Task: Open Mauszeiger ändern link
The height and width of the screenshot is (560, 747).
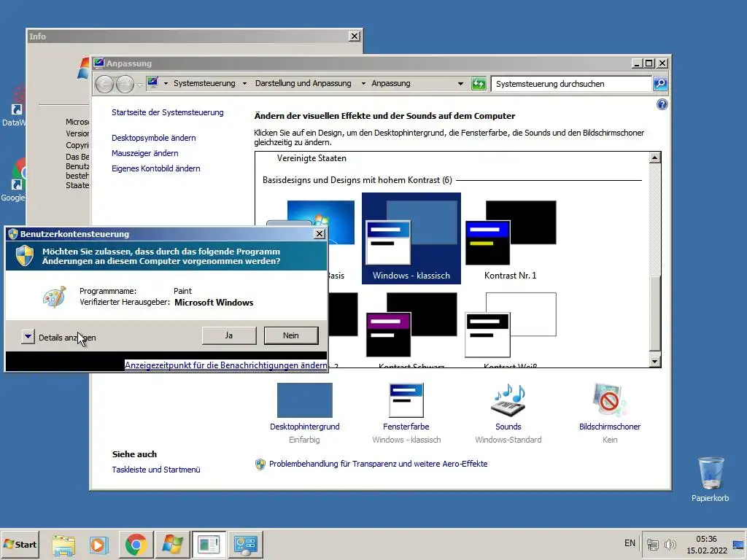Action: pos(145,153)
